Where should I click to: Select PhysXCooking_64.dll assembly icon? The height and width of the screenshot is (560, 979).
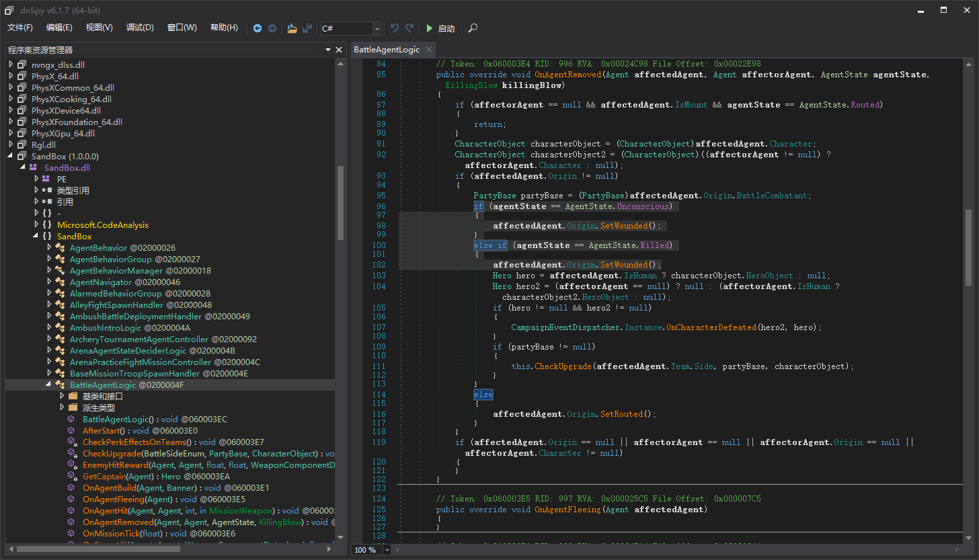[22, 99]
